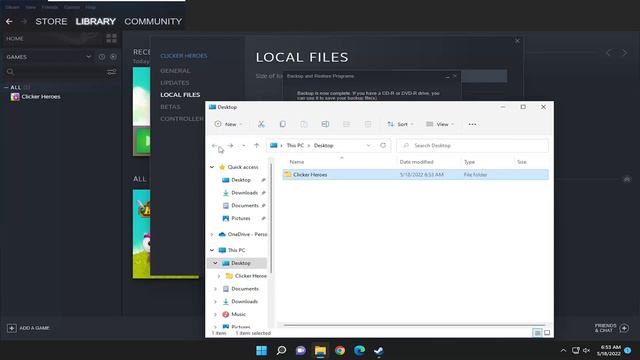Click the Rename icon in File Explorer toolbar
The image size is (640, 360).
[x=325, y=124]
